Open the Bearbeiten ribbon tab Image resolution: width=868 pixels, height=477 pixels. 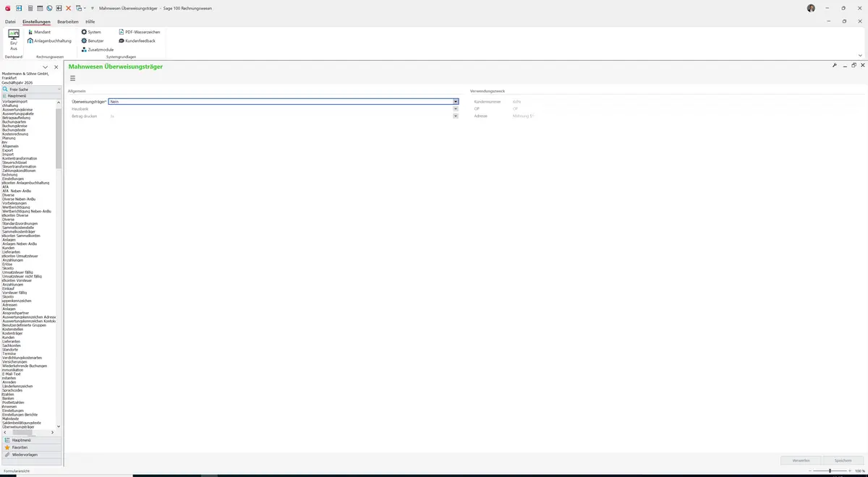pyautogui.click(x=68, y=22)
